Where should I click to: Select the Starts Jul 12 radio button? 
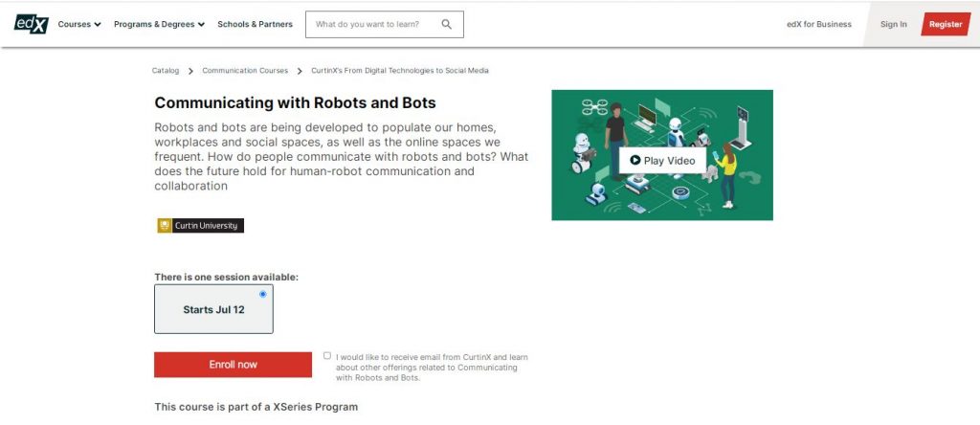(263, 294)
